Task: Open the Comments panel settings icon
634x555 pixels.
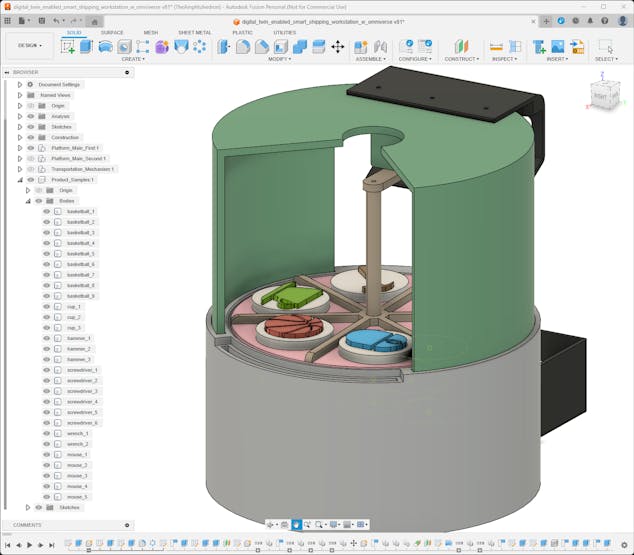Action: (x=127, y=524)
